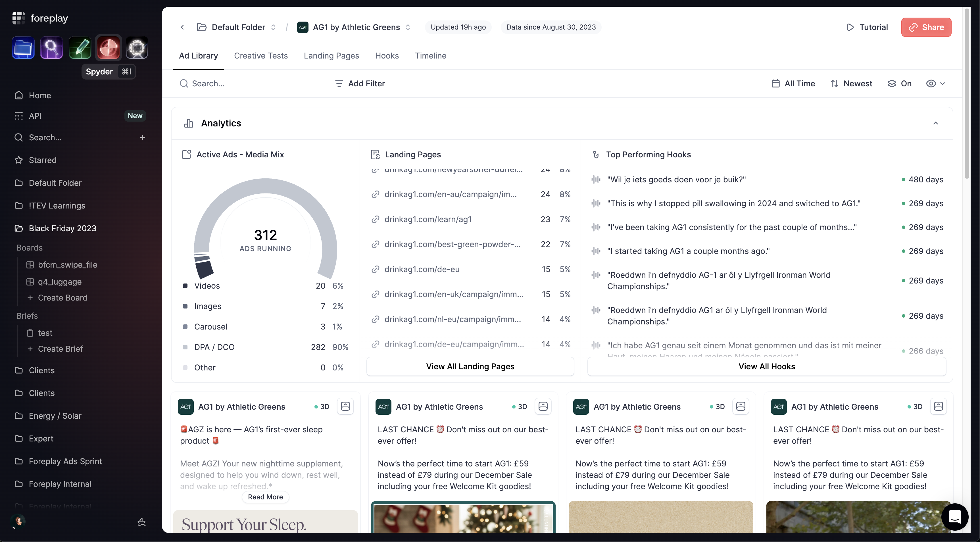
Task: Switch to the Creative Tests tab
Action: click(x=260, y=55)
